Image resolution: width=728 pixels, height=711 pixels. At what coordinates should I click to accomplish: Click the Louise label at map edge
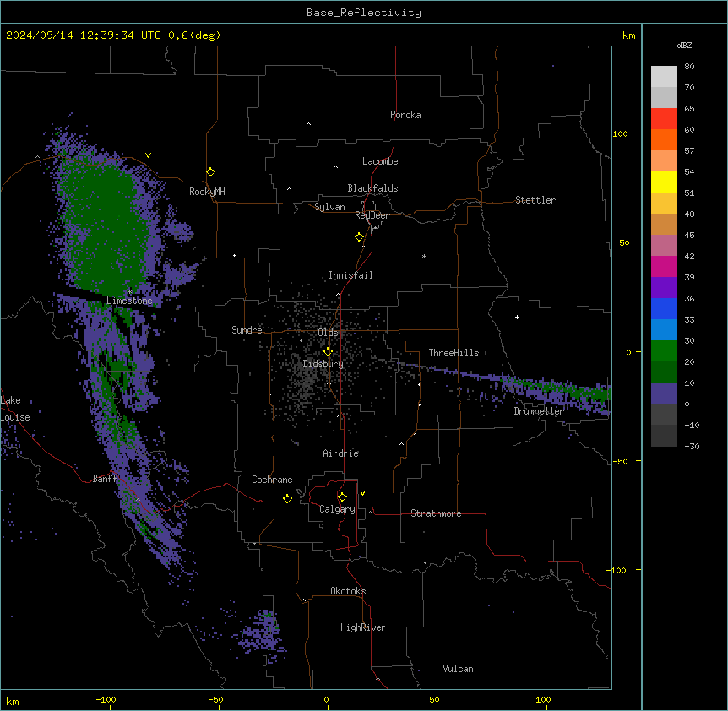(x=15, y=417)
